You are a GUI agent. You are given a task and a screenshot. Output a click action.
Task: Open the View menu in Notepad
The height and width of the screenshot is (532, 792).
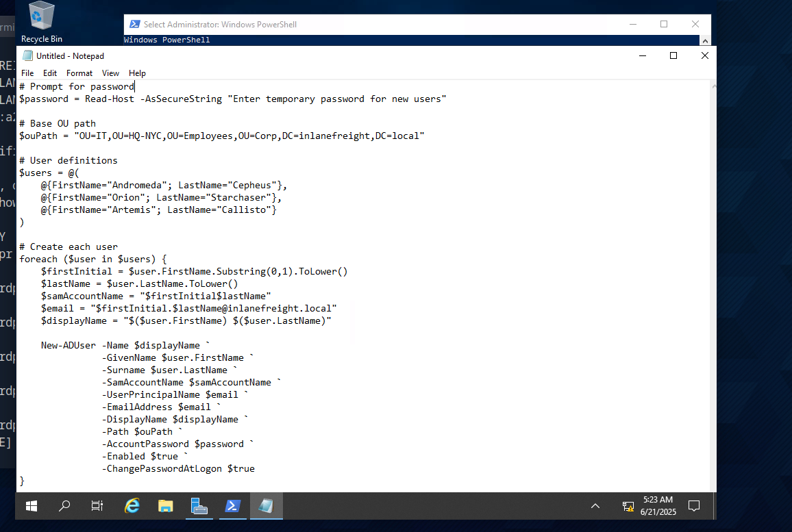click(110, 73)
